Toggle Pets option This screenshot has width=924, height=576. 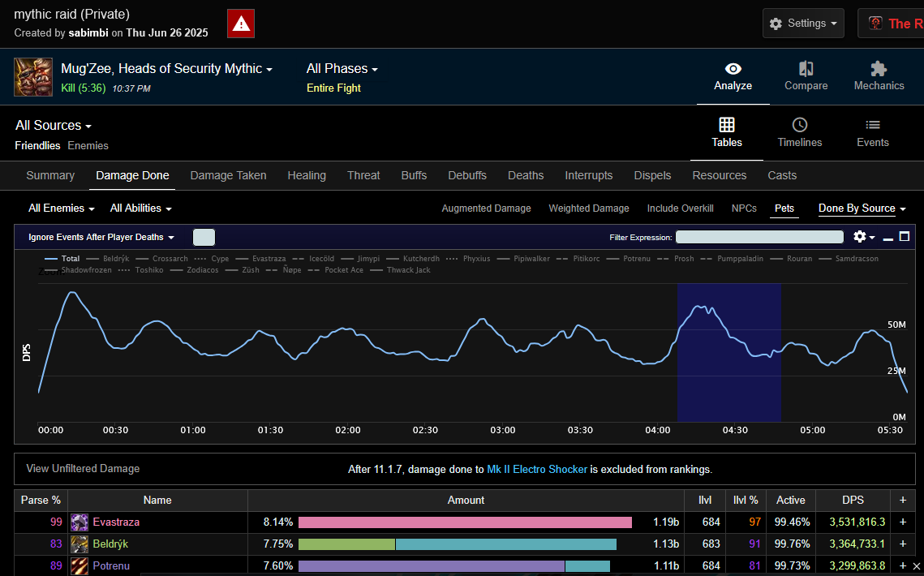click(x=784, y=208)
